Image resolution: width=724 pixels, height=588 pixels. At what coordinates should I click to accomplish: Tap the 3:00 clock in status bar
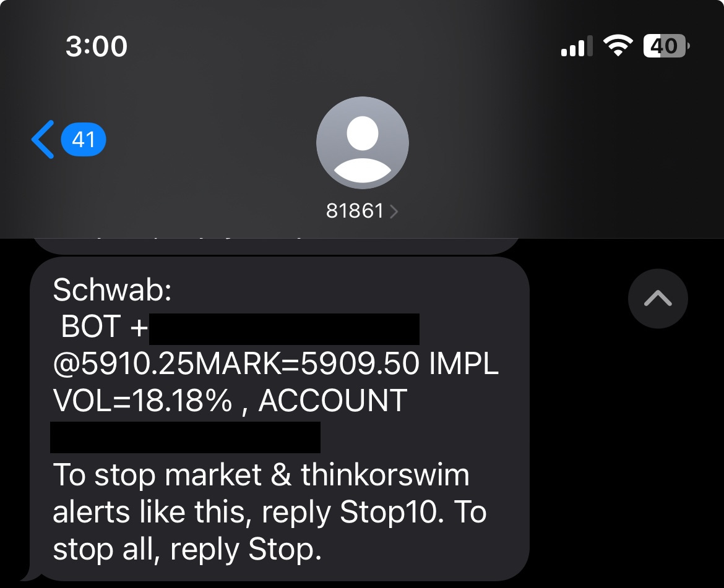(97, 46)
